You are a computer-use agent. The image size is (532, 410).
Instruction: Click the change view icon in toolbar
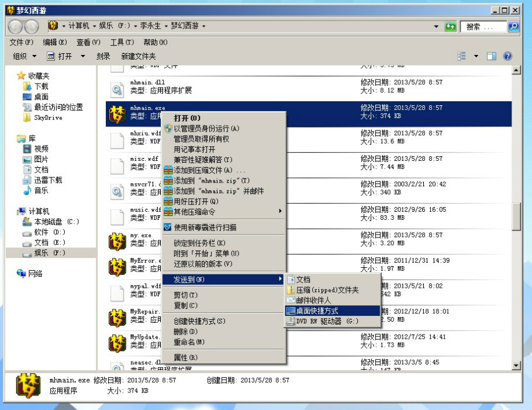coord(461,56)
